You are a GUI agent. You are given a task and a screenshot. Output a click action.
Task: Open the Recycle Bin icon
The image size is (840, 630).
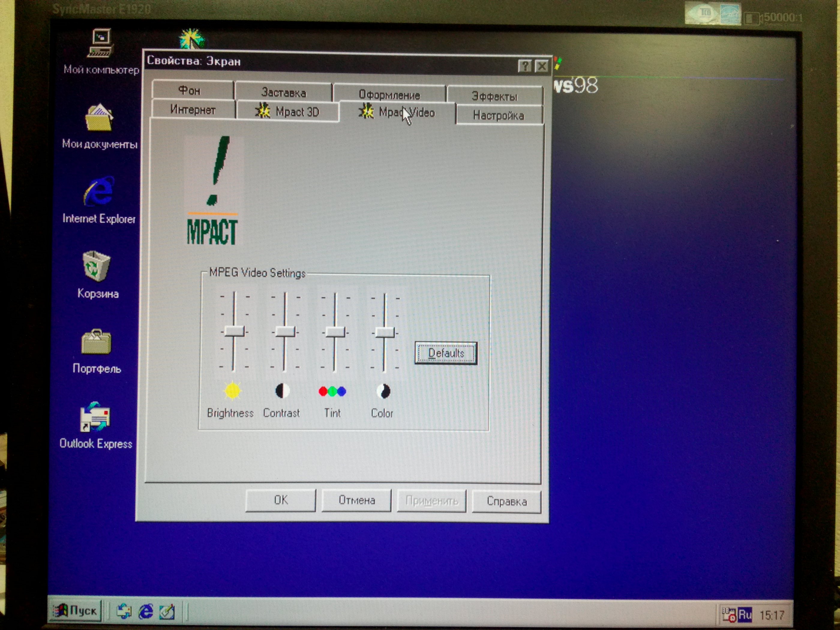(97, 267)
